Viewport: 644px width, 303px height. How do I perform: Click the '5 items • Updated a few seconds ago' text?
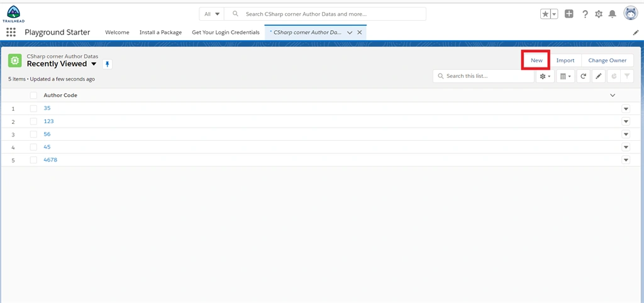(52, 79)
